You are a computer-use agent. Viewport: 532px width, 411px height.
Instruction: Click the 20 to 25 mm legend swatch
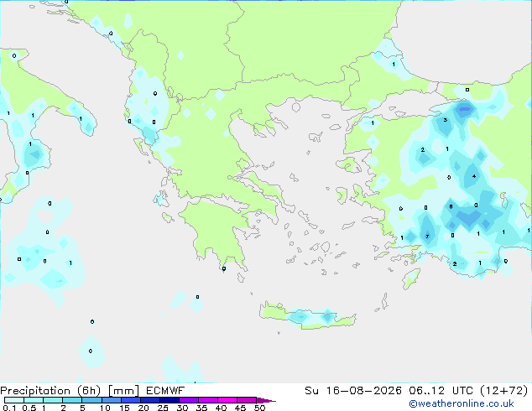click(149, 400)
